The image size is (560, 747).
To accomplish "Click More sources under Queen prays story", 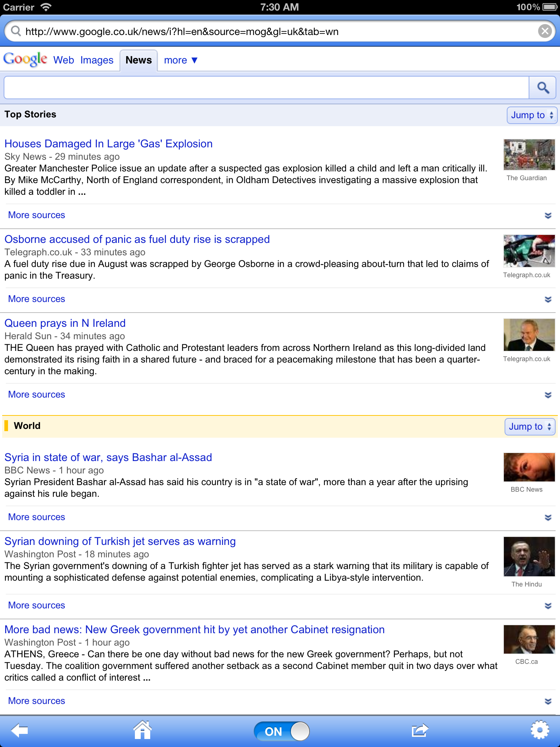I will 36,395.
